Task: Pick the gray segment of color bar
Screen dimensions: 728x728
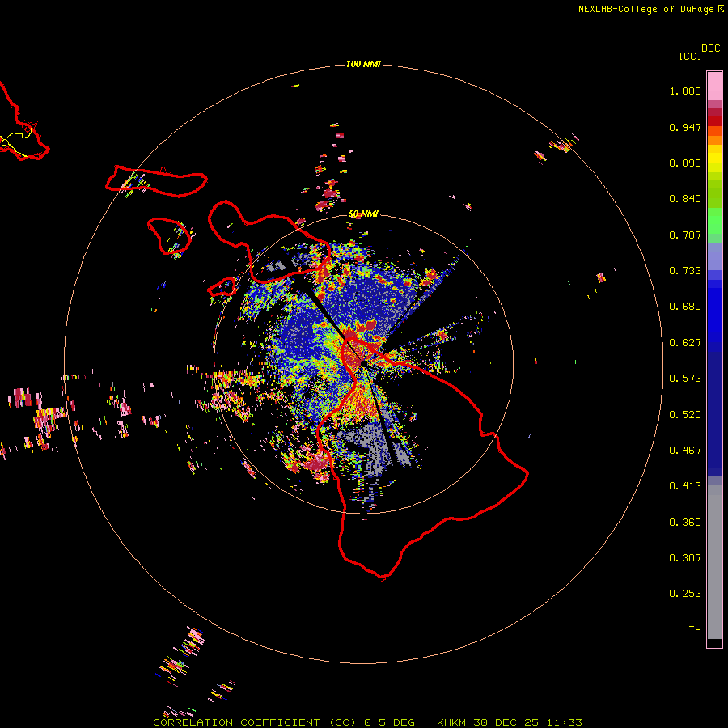Action: [x=714, y=562]
